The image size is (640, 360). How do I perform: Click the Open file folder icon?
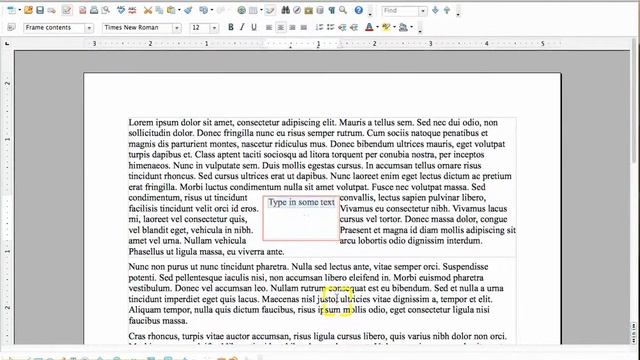click(x=28, y=10)
